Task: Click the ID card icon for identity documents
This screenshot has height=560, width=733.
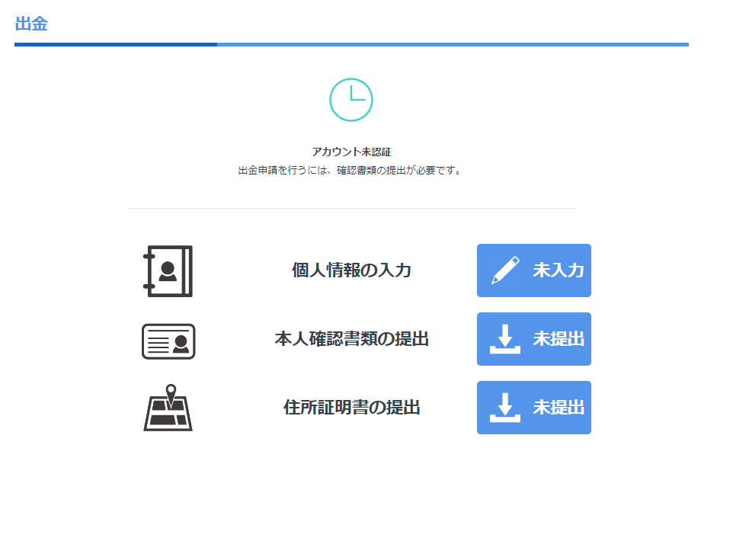Action: click(x=168, y=341)
